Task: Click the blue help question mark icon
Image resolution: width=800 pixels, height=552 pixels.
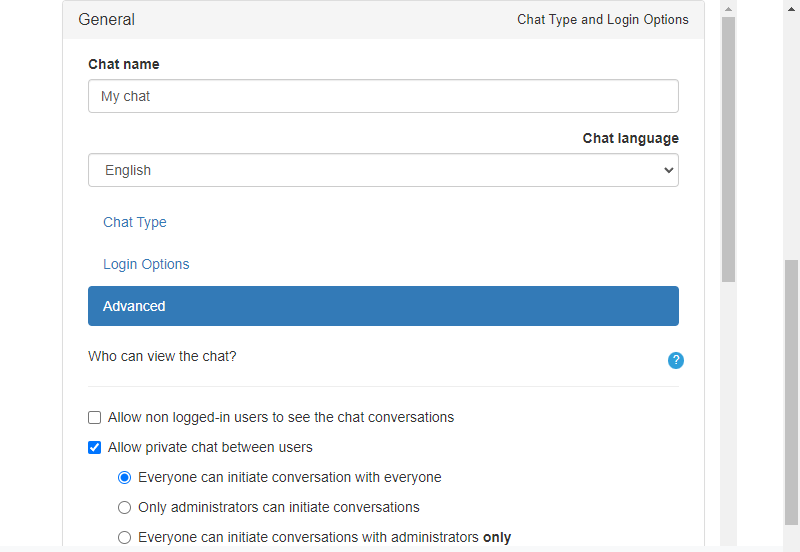Action: click(x=676, y=360)
